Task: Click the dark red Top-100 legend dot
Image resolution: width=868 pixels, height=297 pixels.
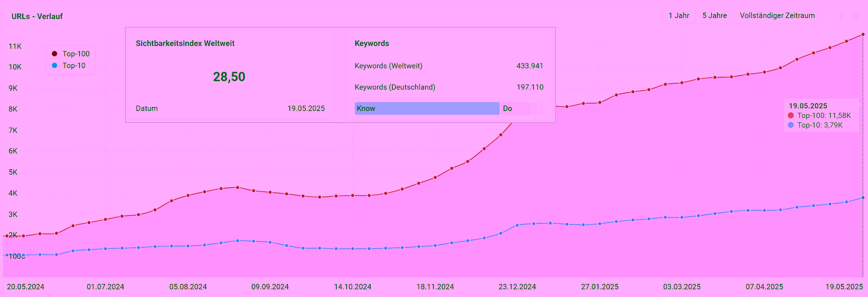Action: click(54, 54)
